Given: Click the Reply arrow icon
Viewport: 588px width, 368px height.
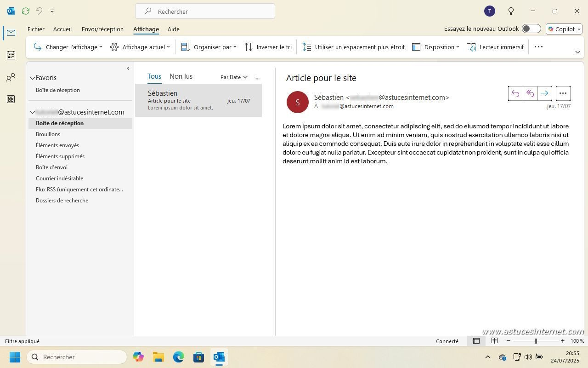Looking at the screenshot, I should [x=515, y=93].
